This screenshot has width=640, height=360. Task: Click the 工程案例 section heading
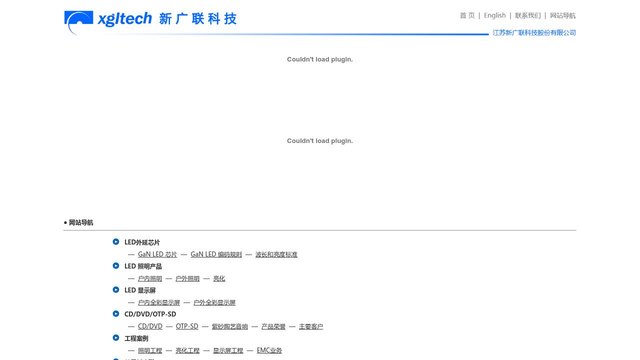click(136, 338)
